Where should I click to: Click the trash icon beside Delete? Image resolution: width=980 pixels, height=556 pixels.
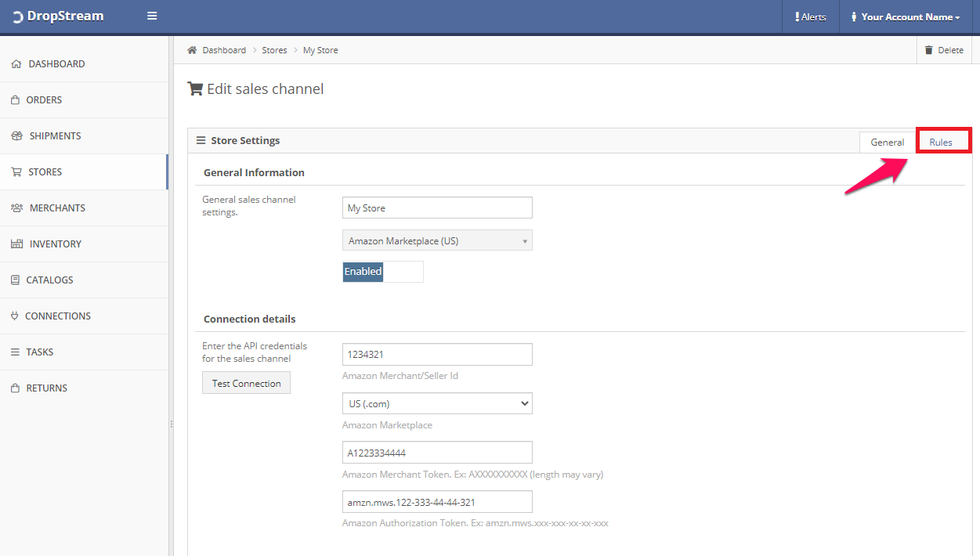click(929, 50)
